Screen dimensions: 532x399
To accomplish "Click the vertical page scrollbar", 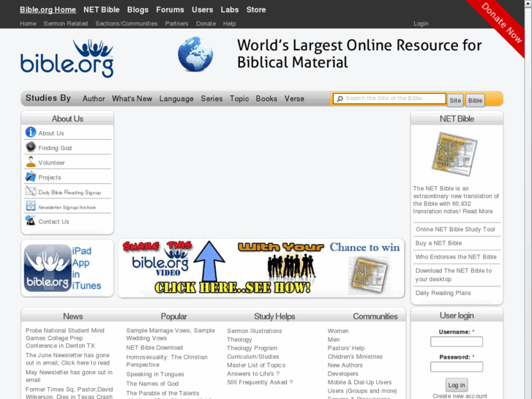I will [x=528, y=199].
